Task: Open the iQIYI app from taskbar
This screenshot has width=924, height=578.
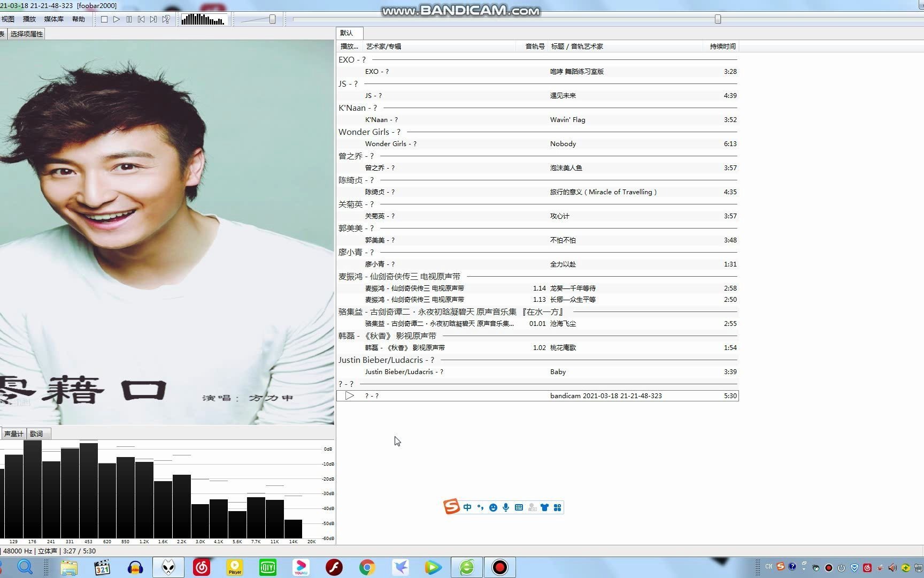Action: pos(268,567)
